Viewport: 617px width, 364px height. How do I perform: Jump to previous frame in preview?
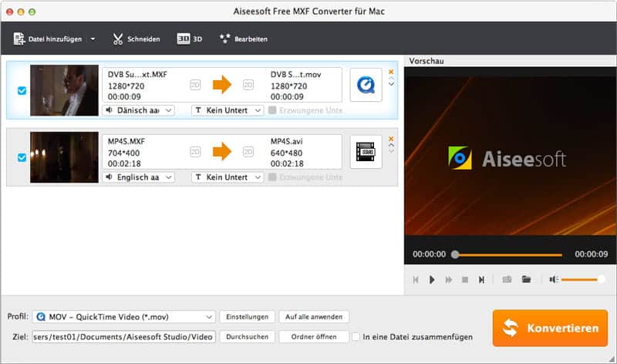point(416,279)
